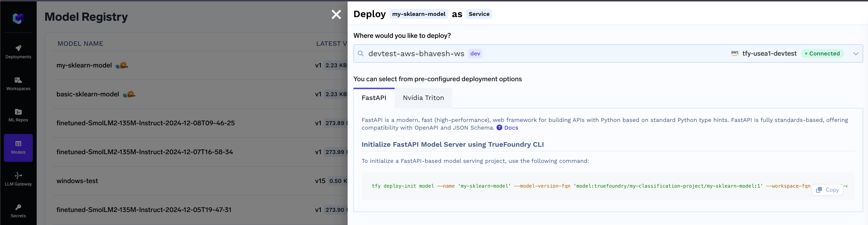868x225 pixels.
Task: Click the MODEL NAME column header
Action: (80, 44)
